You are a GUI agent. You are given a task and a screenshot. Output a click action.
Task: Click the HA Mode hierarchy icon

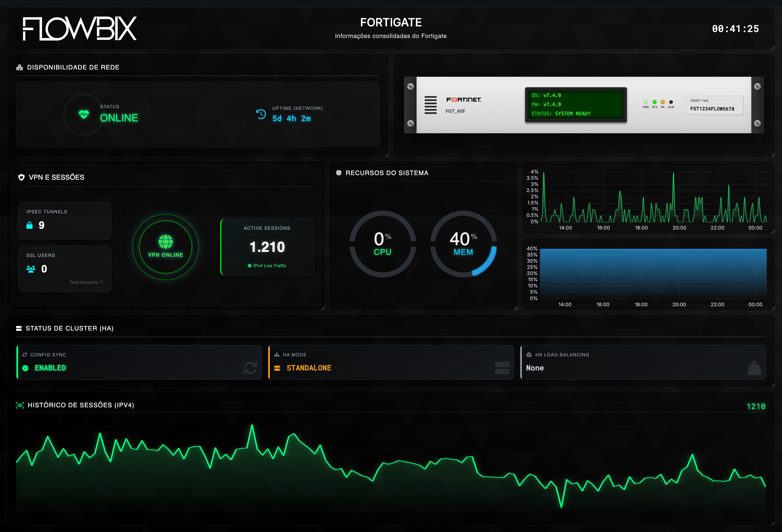(277, 355)
